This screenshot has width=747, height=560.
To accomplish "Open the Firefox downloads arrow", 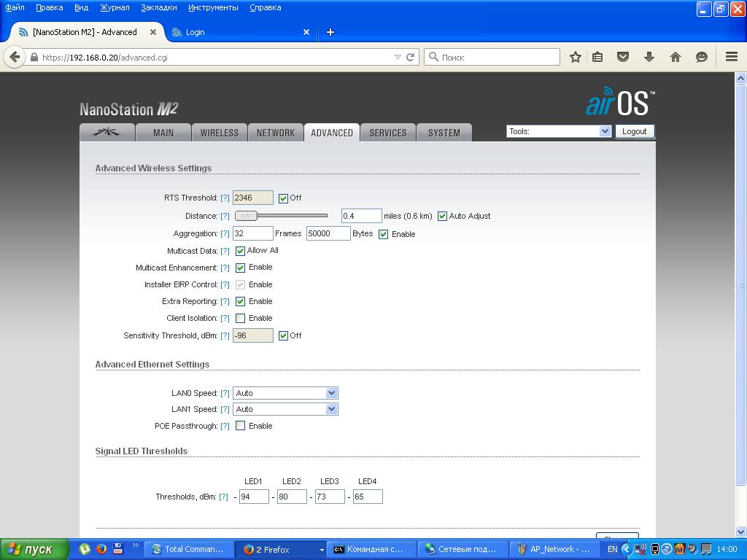I will click(649, 57).
